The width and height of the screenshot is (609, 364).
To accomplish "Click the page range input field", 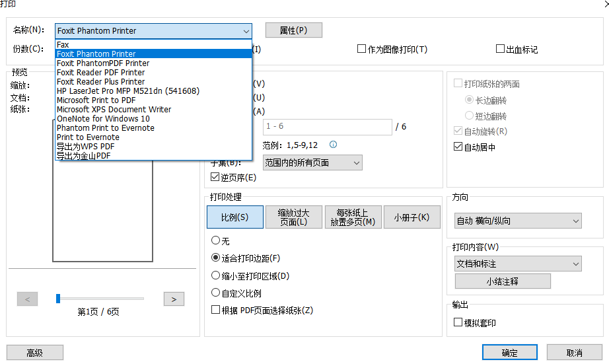I will (x=328, y=127).
